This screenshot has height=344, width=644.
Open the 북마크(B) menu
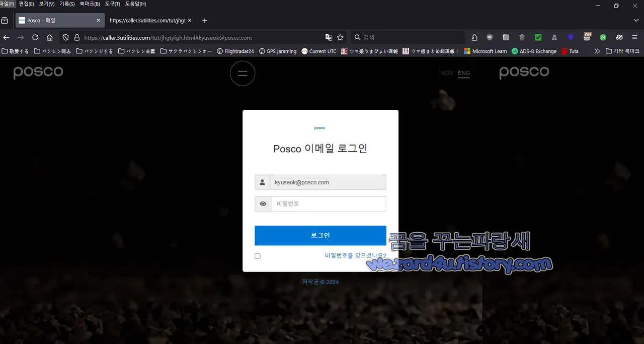(x=90, y=4)
